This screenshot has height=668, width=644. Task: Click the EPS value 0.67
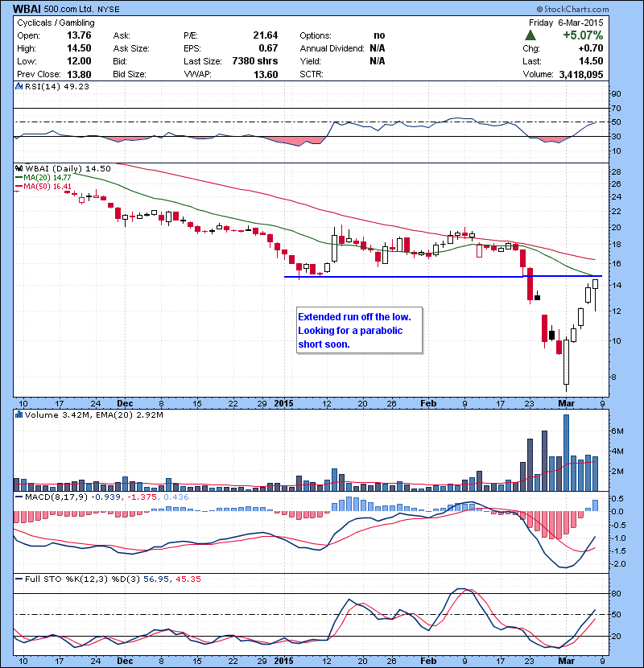click(x=268, y=48)
